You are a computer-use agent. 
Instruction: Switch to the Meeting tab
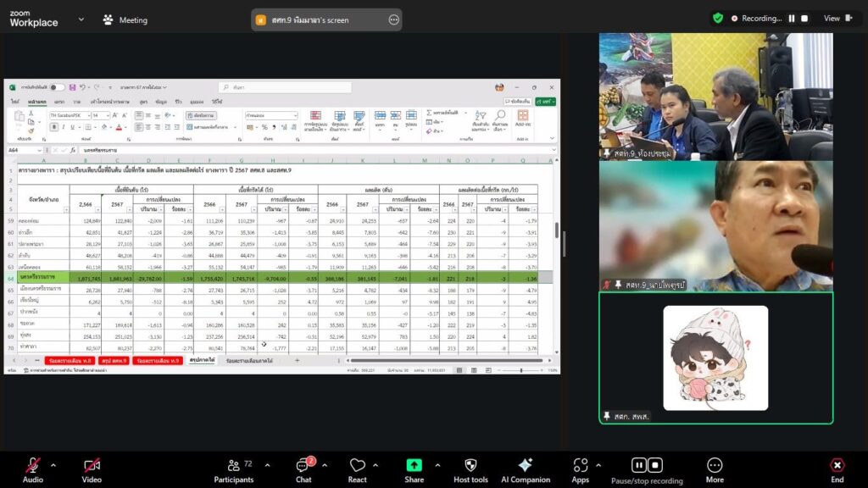click(x=125, y=19)
